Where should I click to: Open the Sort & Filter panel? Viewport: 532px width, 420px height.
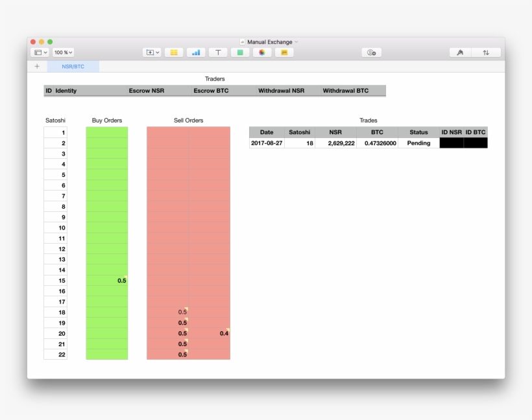pos(486,52)
